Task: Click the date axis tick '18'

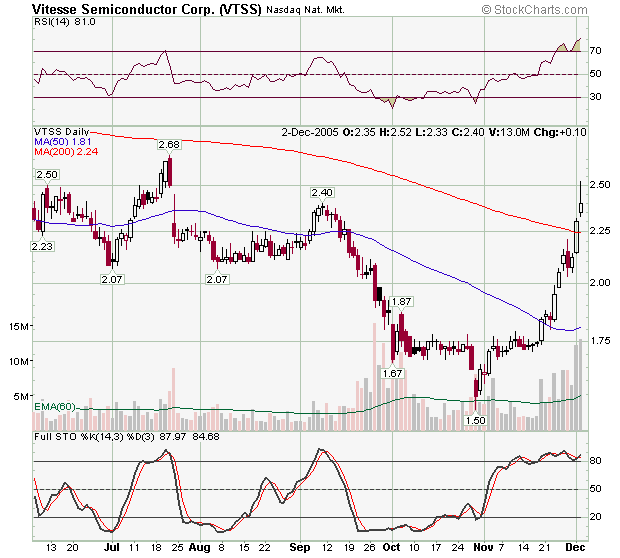Action: pos(156,548)
